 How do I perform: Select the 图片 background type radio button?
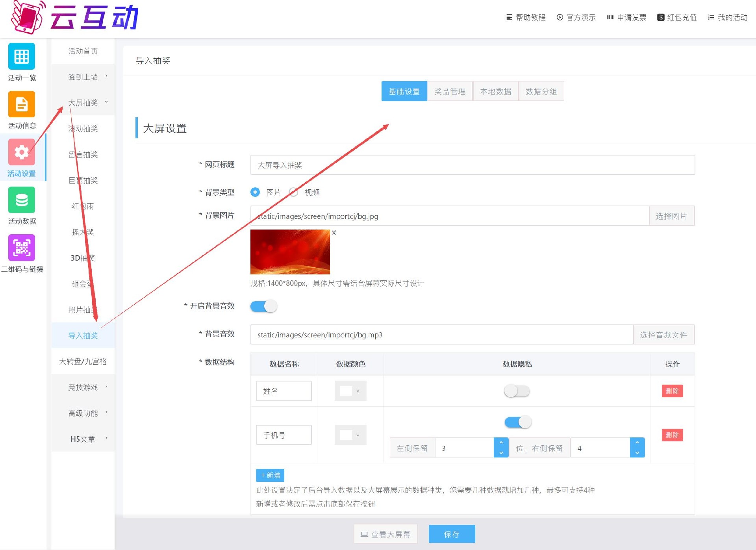click(255, 192)
